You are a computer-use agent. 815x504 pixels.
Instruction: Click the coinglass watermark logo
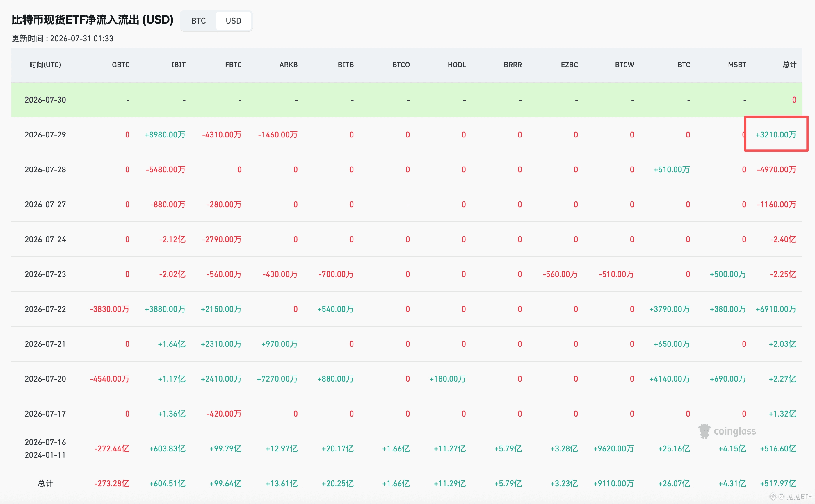pos(727,431)
